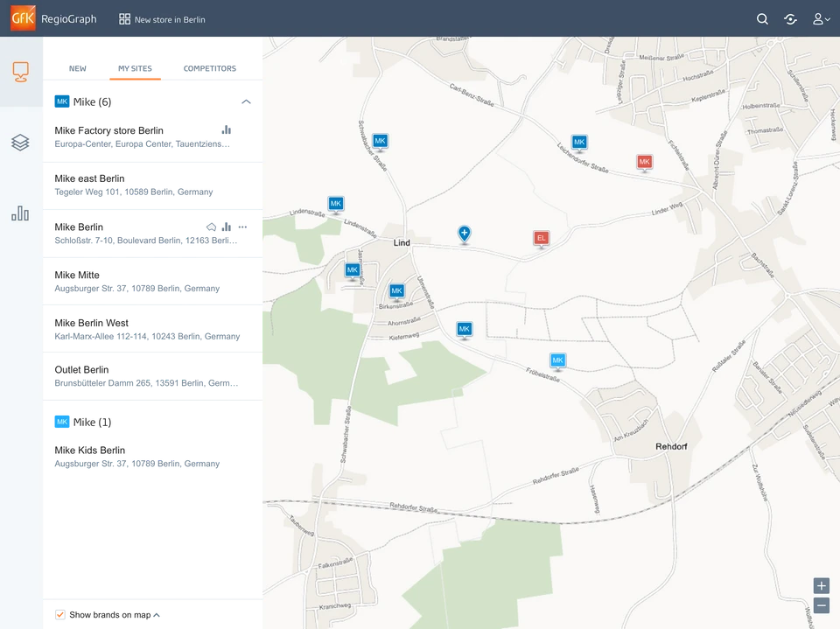This screenshot has height=629, width=840.
Task: Zoom in on the map
Action: tap(822, 585)
